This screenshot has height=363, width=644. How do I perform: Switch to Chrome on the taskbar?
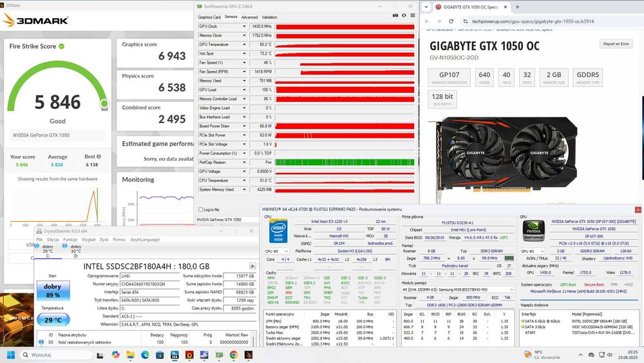[x=233, y=355]
